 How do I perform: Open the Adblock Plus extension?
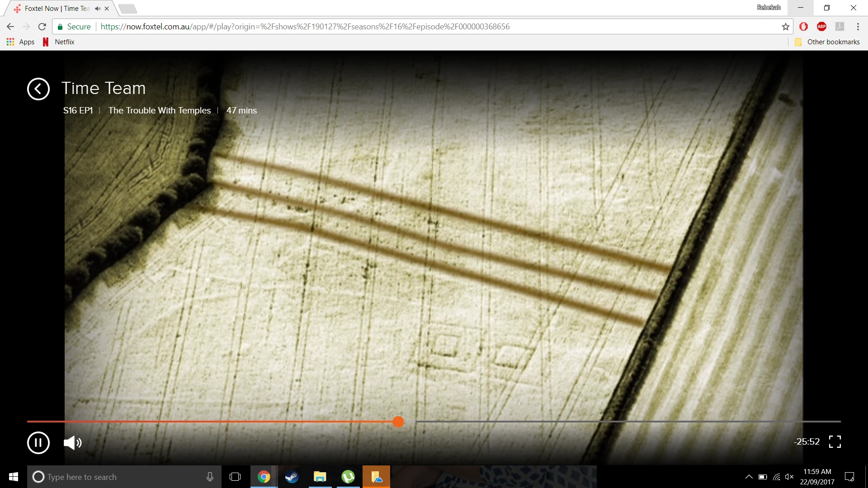pos(822,27)
